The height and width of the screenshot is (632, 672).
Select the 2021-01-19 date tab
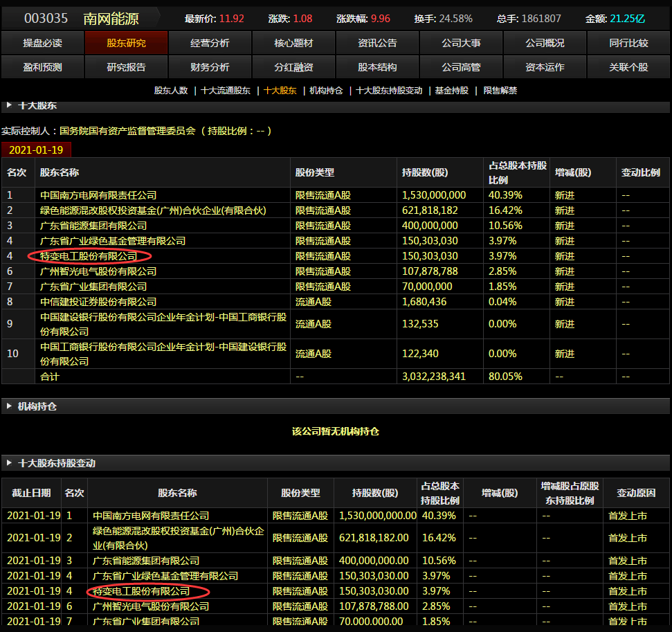36,150
